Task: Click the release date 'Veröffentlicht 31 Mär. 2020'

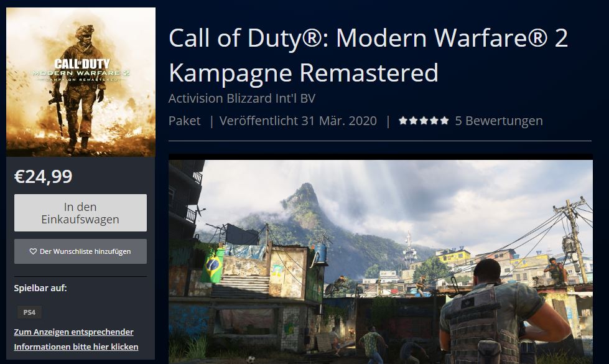Action: click(298, 121)
